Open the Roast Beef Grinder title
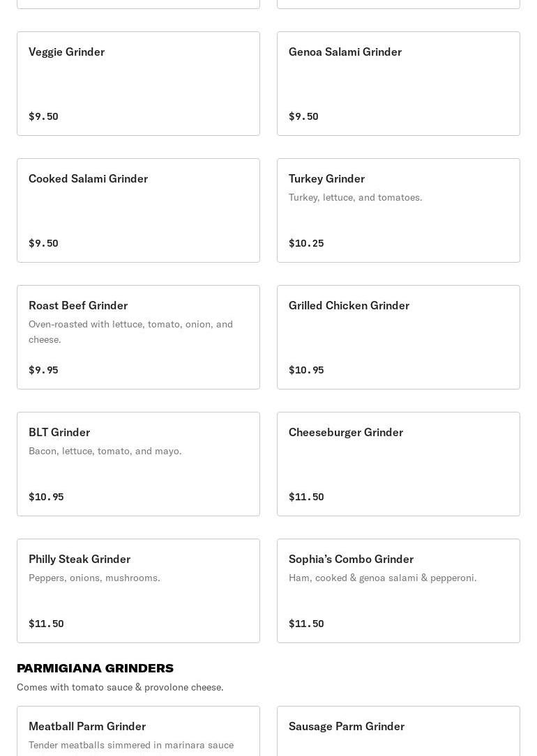 [x=78, y=305]
